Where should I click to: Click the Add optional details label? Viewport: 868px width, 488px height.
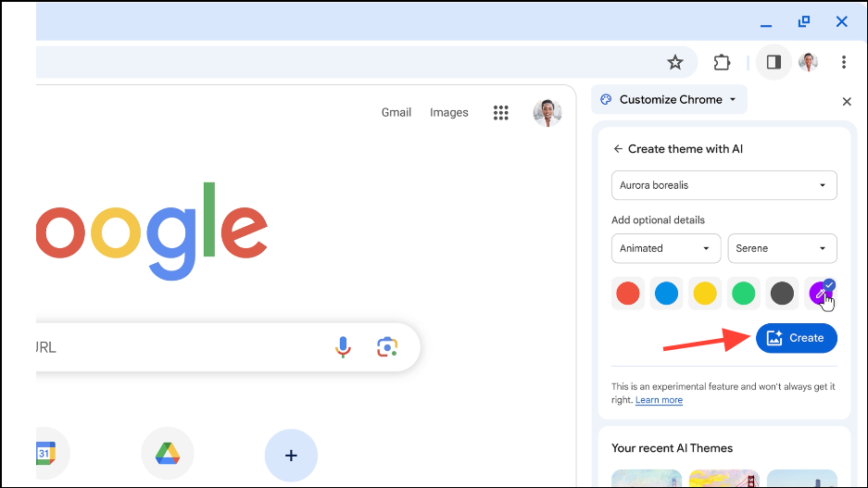[x=659, y=220]
